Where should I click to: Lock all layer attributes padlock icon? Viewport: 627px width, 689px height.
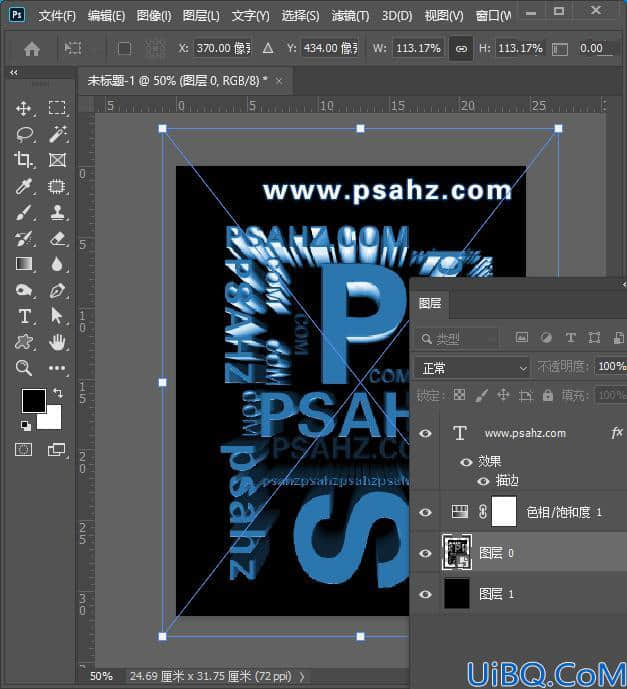547,395
